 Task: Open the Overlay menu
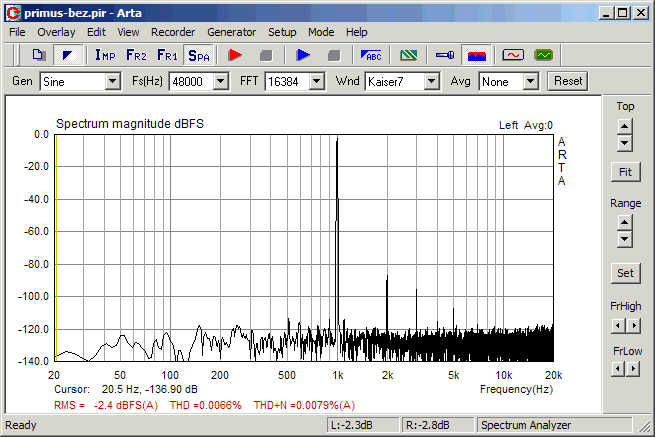(56, 32)
